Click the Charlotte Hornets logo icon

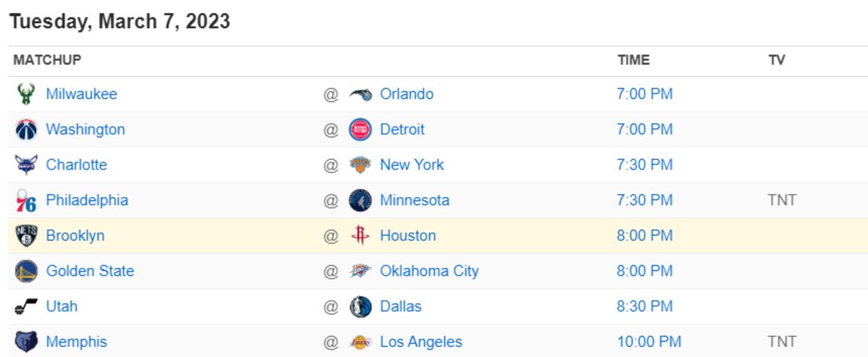click(x=25, y=165)
